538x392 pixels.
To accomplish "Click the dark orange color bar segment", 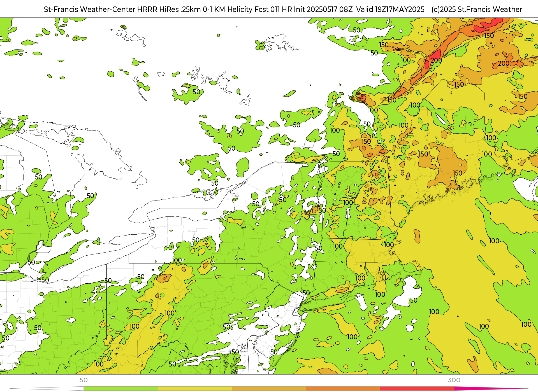I will click(343, 389).
